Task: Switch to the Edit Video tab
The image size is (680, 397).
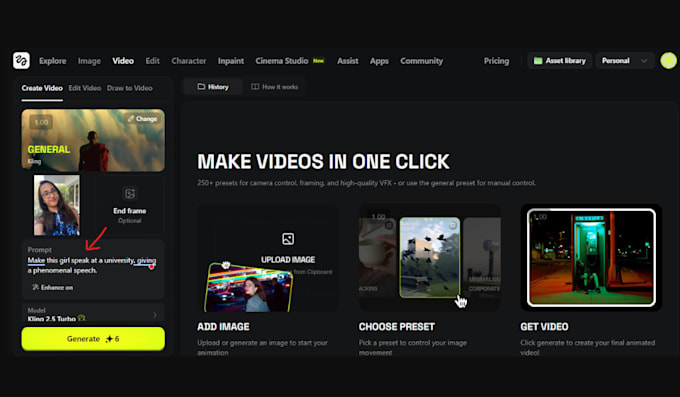Action: point(85,88)
